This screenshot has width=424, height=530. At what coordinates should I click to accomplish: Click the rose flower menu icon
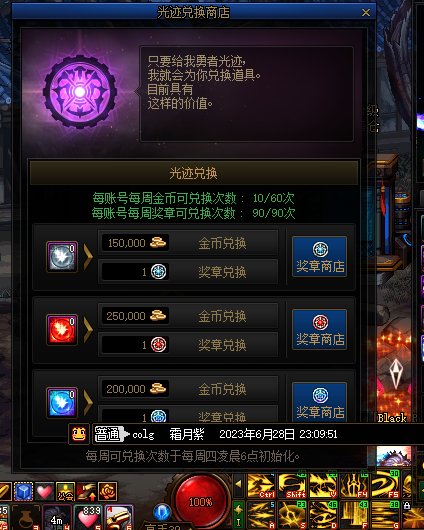pyautogui.click(x=108, y=491)
